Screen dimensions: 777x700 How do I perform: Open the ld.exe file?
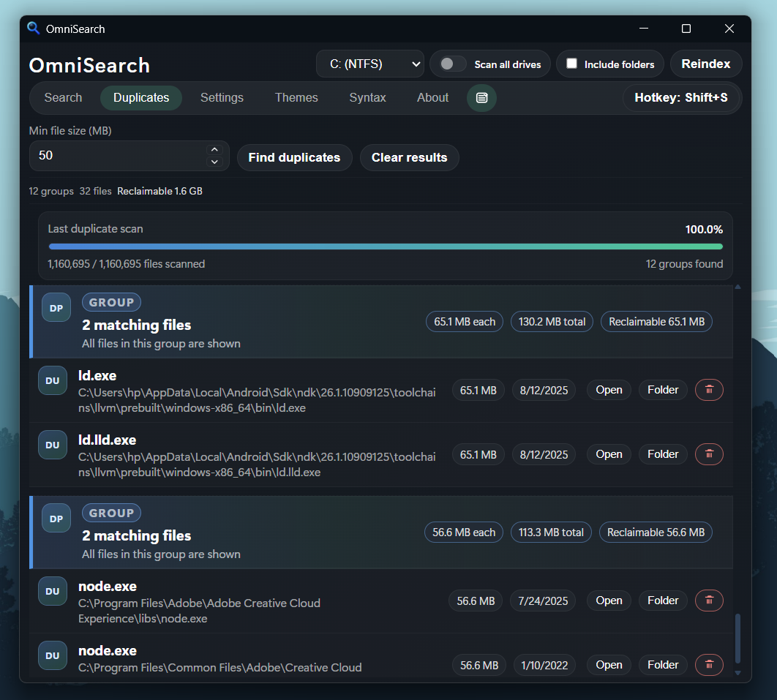tap(609, 390)
